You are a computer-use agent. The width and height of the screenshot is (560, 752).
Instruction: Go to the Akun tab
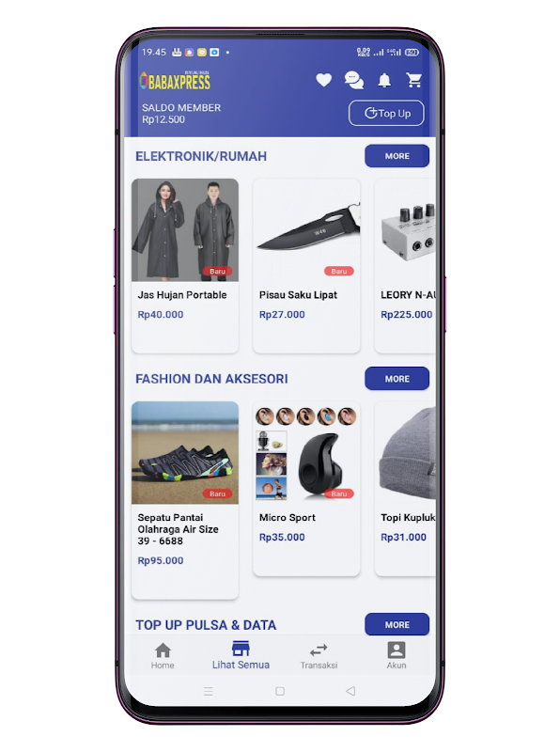(397, 655)
